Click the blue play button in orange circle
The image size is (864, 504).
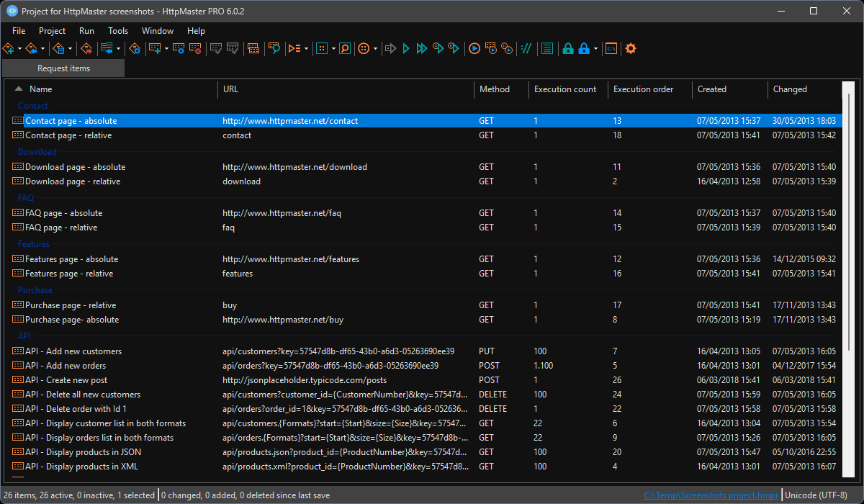coord(474,48)
